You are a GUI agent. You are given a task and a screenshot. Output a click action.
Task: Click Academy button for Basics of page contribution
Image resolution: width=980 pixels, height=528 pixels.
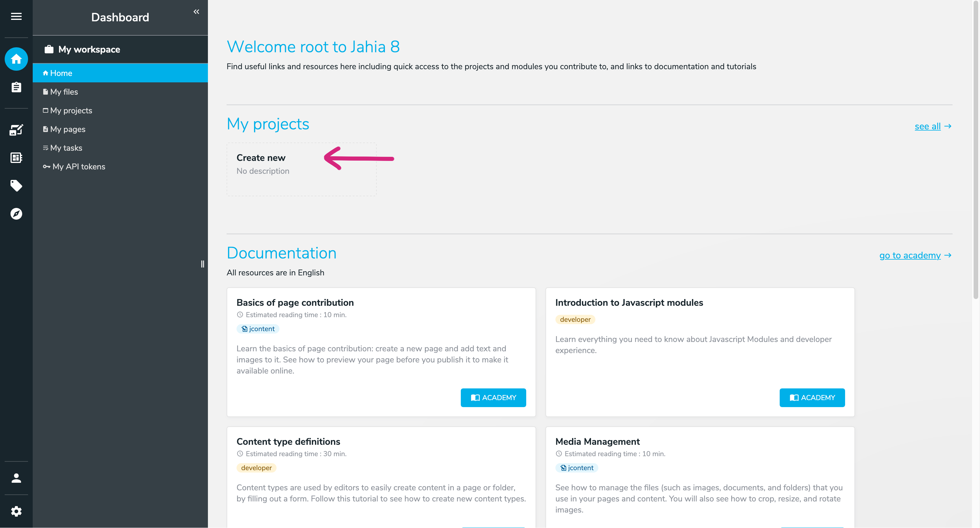click(493, 397)
